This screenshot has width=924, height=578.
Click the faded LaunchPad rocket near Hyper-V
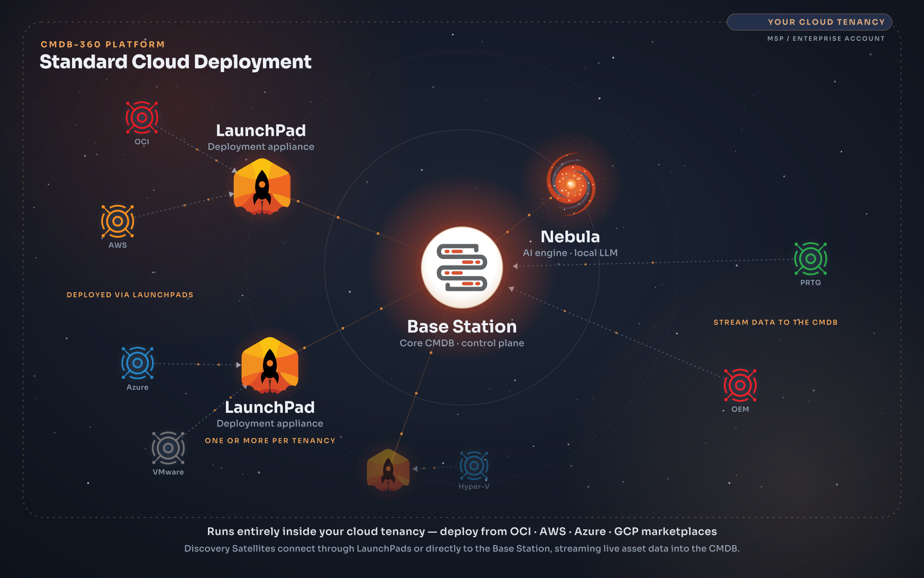pyautogui.click(x=388, y=470)
